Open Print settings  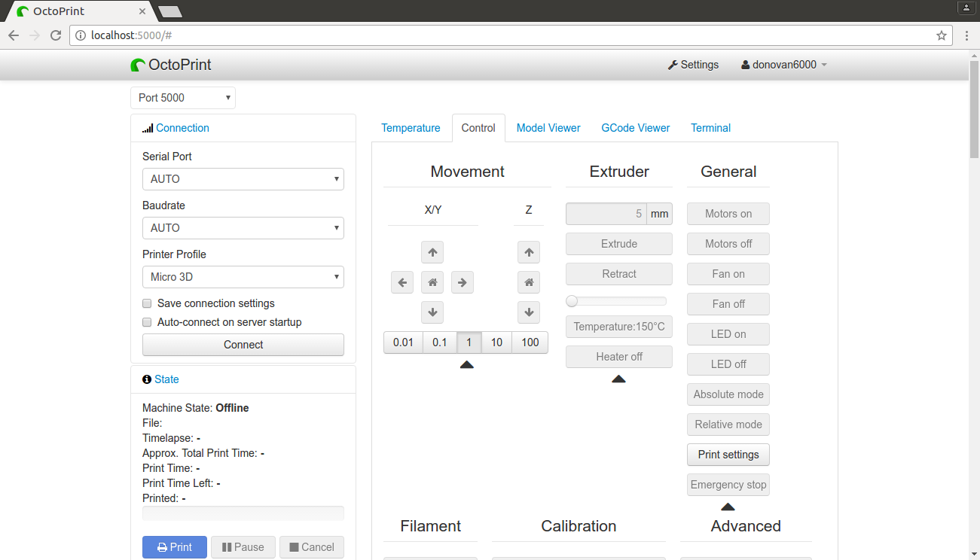[728, 455]
